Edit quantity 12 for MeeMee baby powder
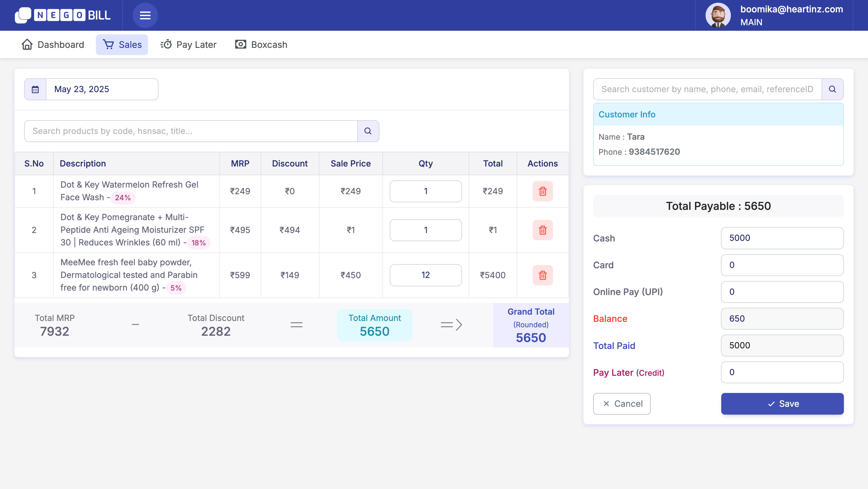 [x=426, y=275]
